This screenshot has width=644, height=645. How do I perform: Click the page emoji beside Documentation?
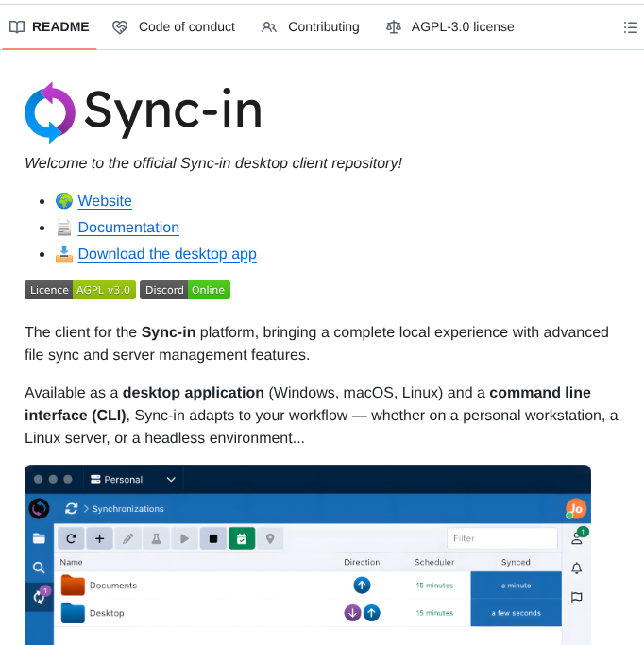64,227
